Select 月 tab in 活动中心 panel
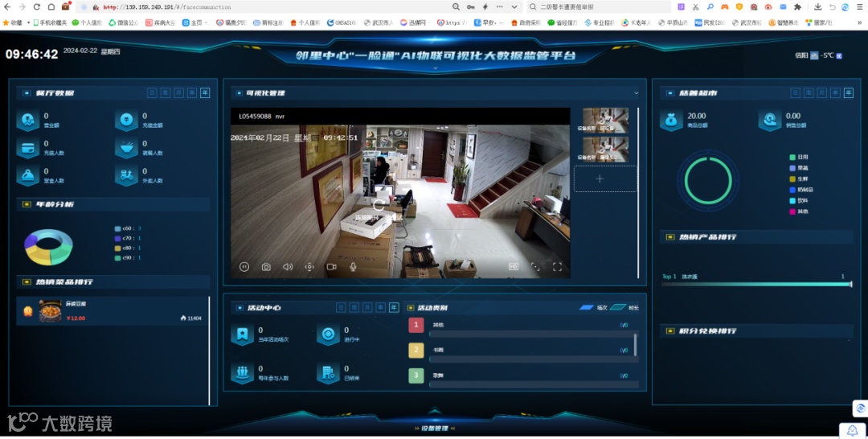Viewport: 868px width, 439px height. tap(367, 307)
